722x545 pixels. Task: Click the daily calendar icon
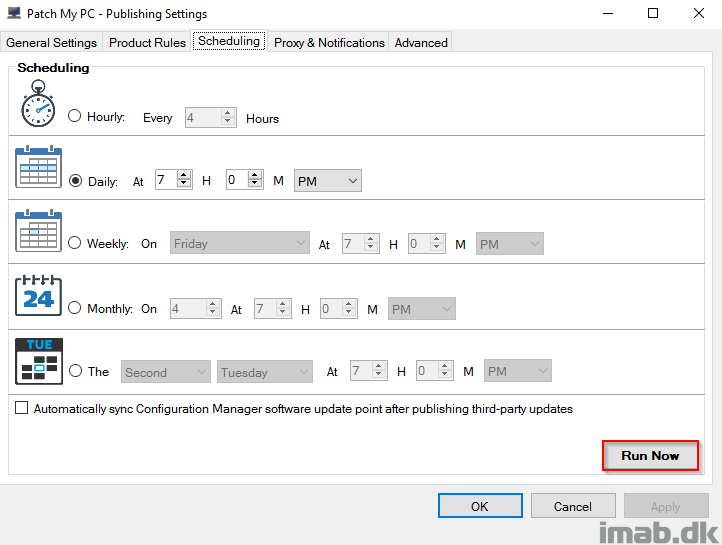38,167
